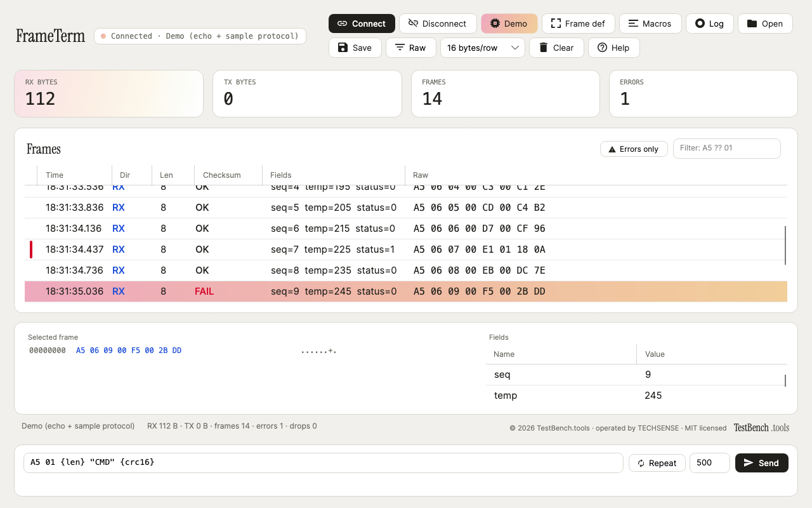Screen dimensions: 812x508
Task: Click raw bytes A5 06 07 00 E1 01 18 0A
Action: [x=479, y=250]
